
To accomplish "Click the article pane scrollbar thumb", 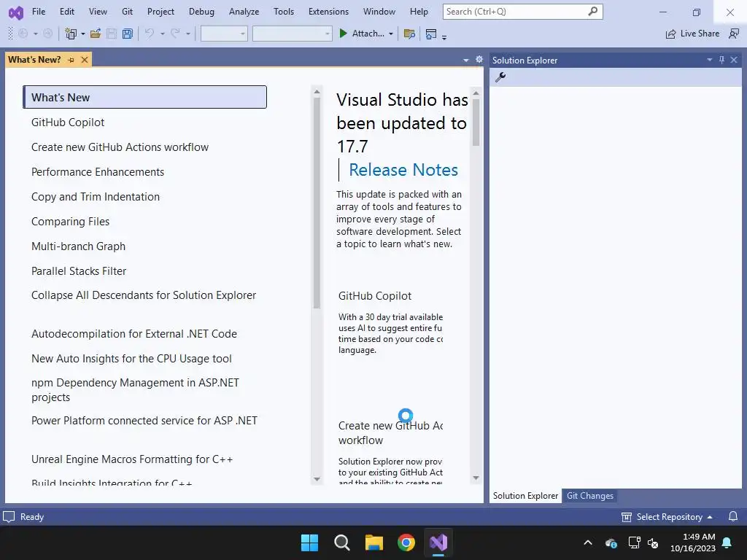I will [x=476, y=122].
